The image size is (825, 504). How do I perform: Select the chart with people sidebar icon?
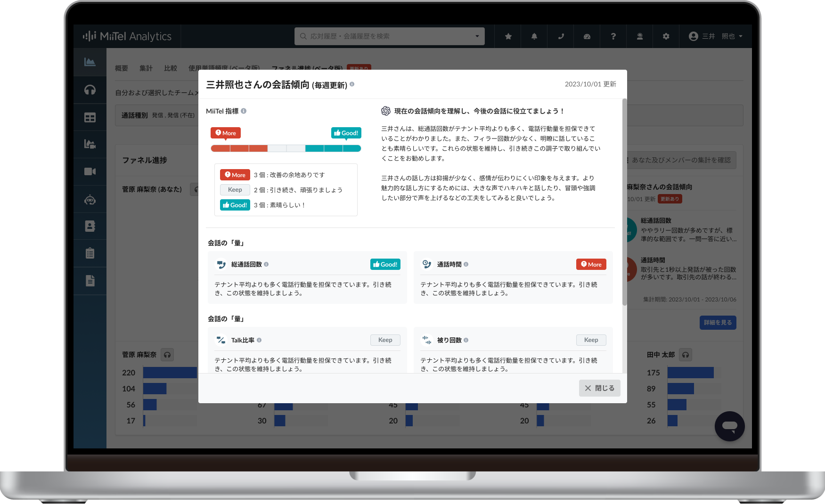[90, 144]
